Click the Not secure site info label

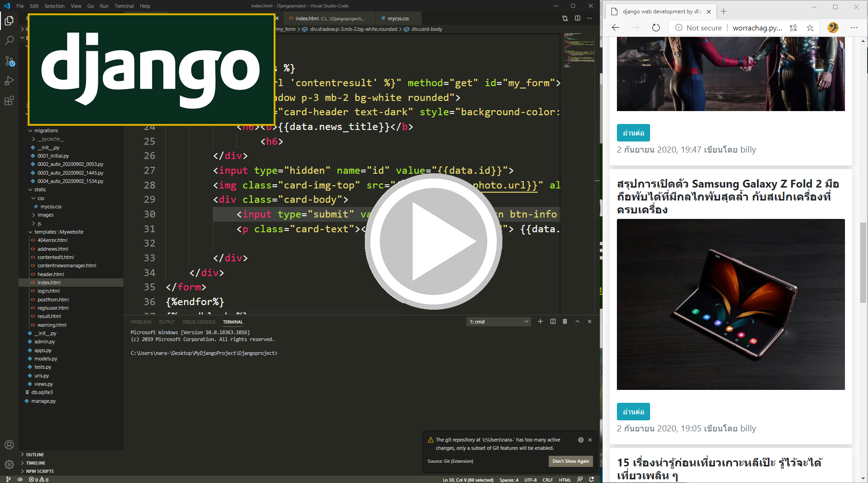pyautogui.click(x=698, y=28)
